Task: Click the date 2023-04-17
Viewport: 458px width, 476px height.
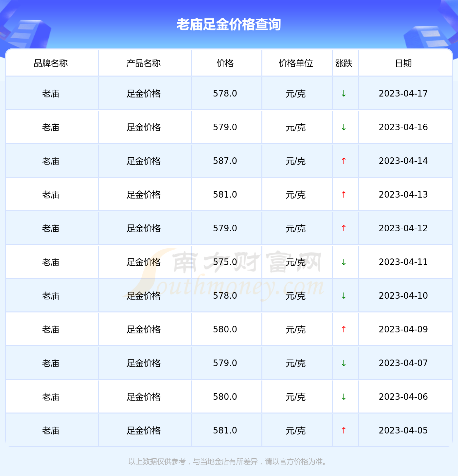Action: point(403,94)
